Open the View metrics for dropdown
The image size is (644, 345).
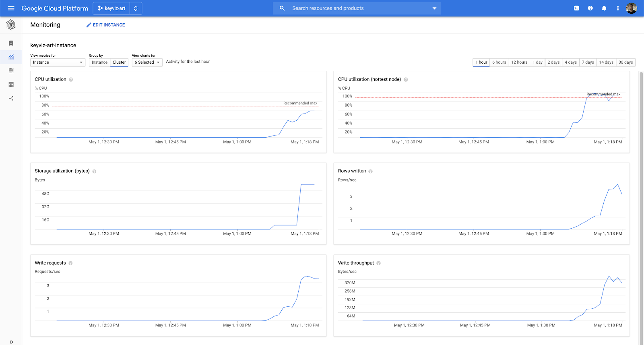tap(58, 62)
